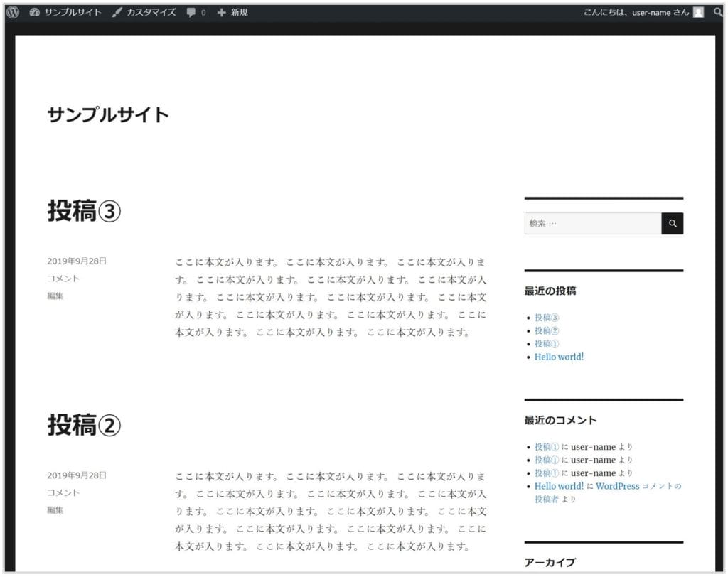This screenshot has width=728, height=577.
Task: Click the user avatar in admin bar
Action: click(x=698, y=12)
